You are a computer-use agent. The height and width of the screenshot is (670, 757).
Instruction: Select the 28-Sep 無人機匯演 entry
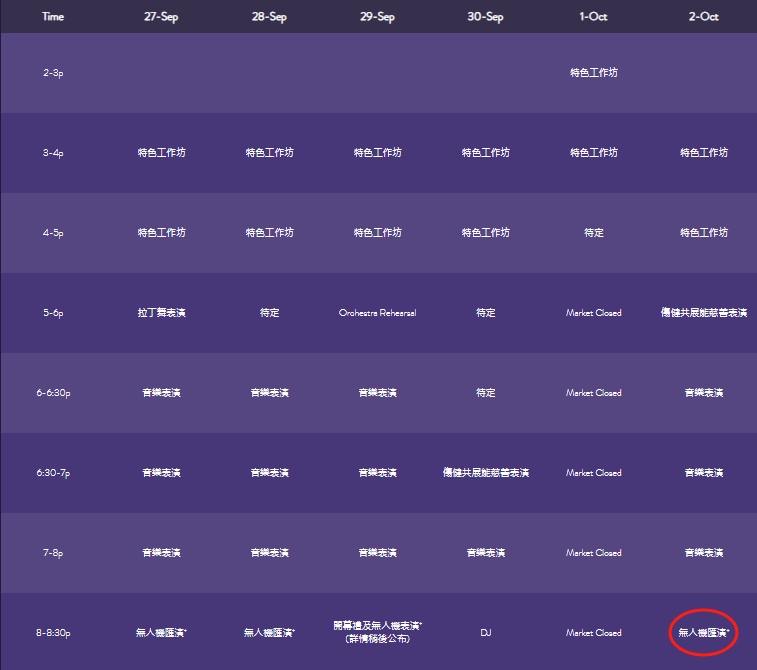(270, 633)
